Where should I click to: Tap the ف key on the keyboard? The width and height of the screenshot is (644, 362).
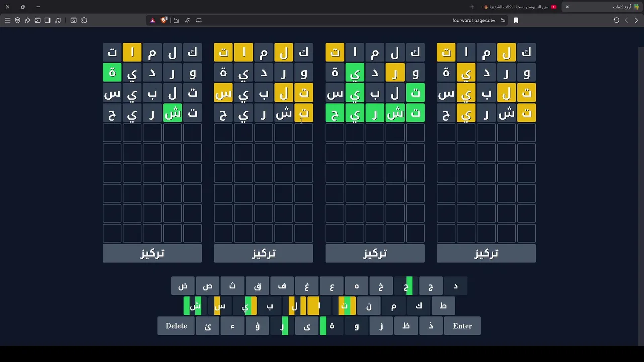point(282,286)
